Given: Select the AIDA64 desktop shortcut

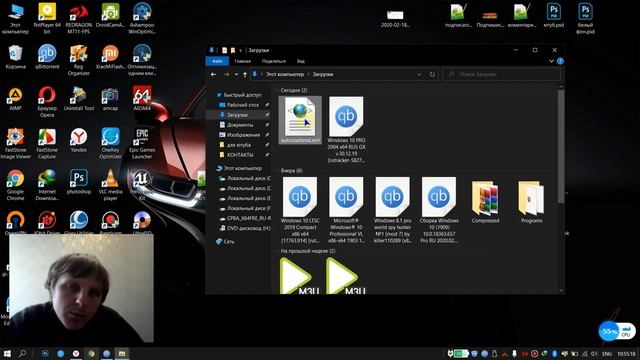Looking at the screenshot, I should click(142, 99).
